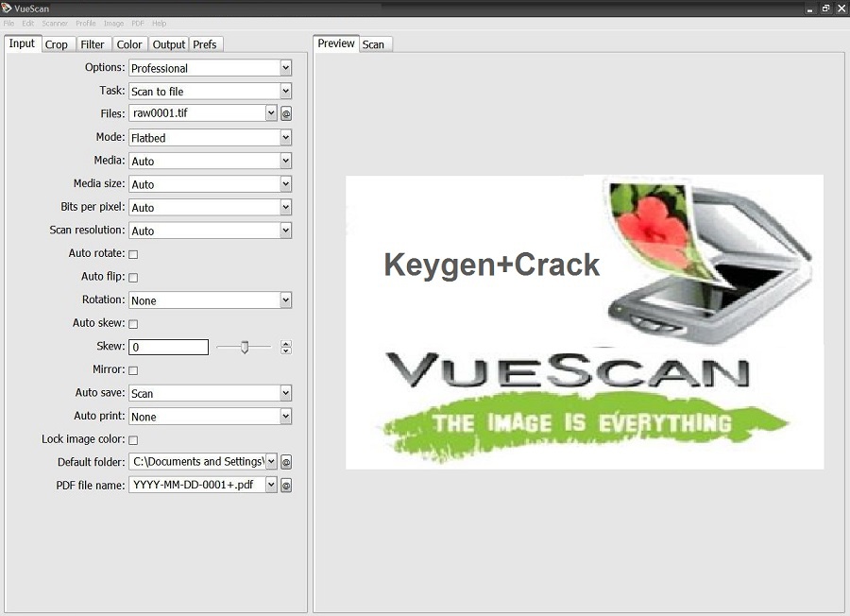Open the Scan resolution dropdown
The image size is (850, 616).
pyautogui.click(x=211, y=231)
